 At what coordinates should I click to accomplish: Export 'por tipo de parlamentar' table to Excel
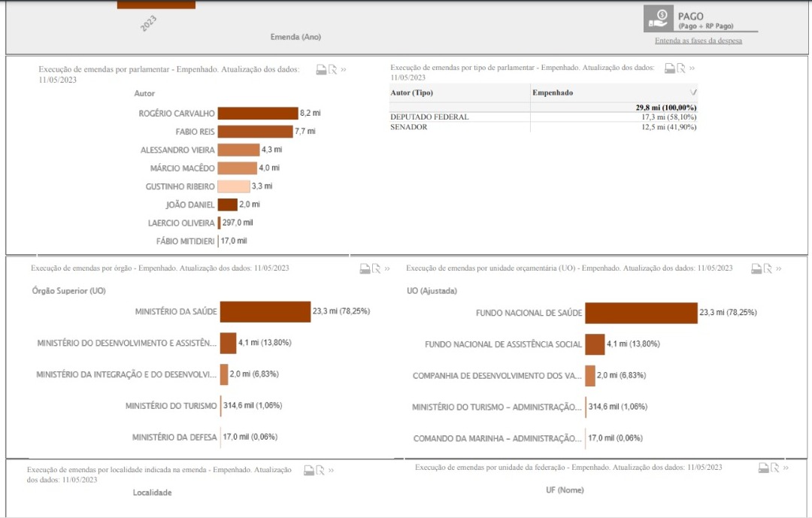(680, 68)
